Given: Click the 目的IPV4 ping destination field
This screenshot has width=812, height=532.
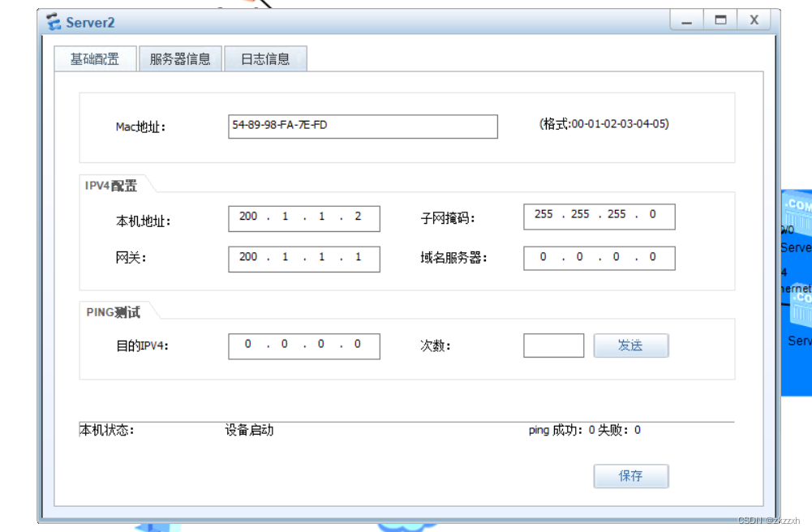Looking at the screenshot, I should [303, 345].
